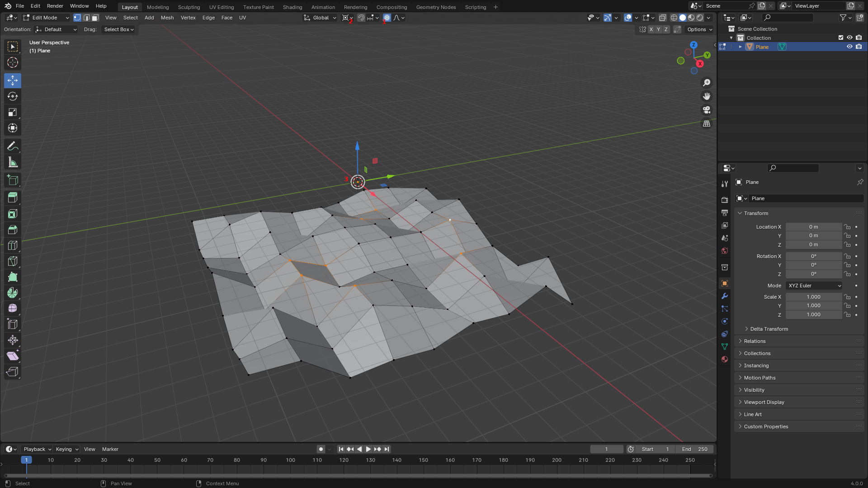Viewport: 868px width, 488px height.
Task: Collapse the Transform panel
Action: (756, 213)
